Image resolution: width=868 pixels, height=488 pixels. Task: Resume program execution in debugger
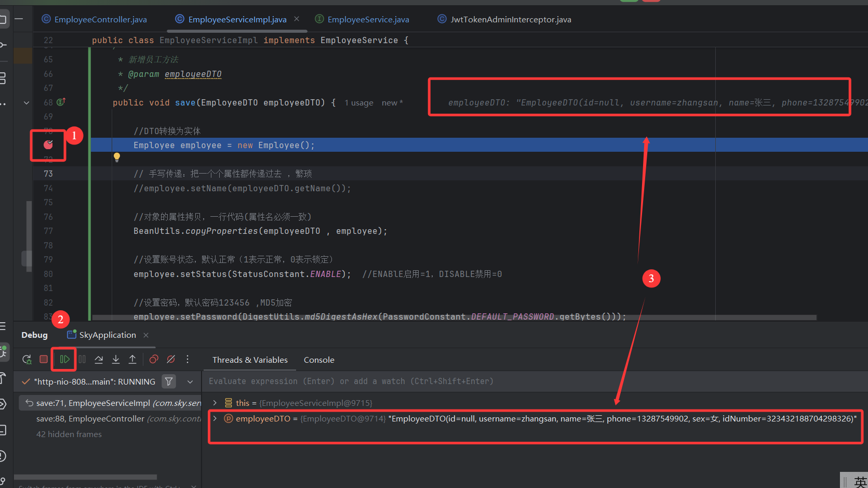coord(64,359)
